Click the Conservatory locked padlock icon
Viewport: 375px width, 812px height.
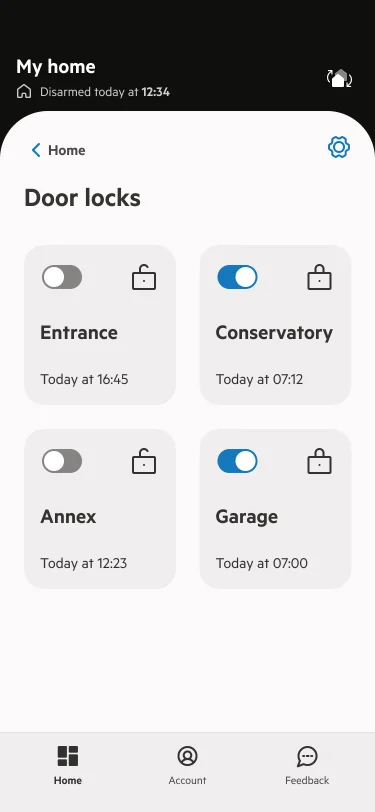[x=320, y=277]
